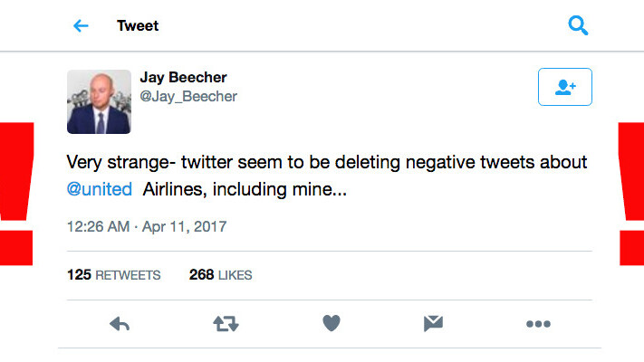View the 268 Likes list
644x362 pixels.
point(220,274)
